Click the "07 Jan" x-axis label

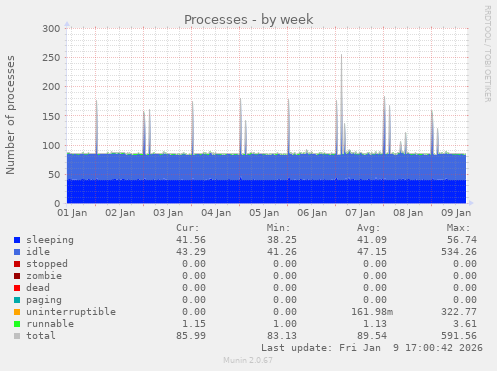pyautogui.click(x=360, y=213)
